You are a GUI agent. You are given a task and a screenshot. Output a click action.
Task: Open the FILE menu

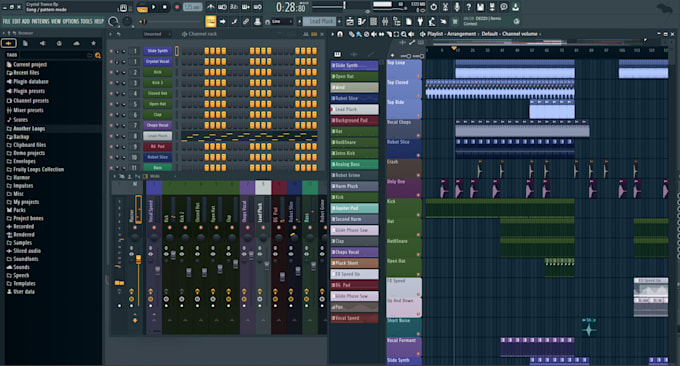[7, 21]
